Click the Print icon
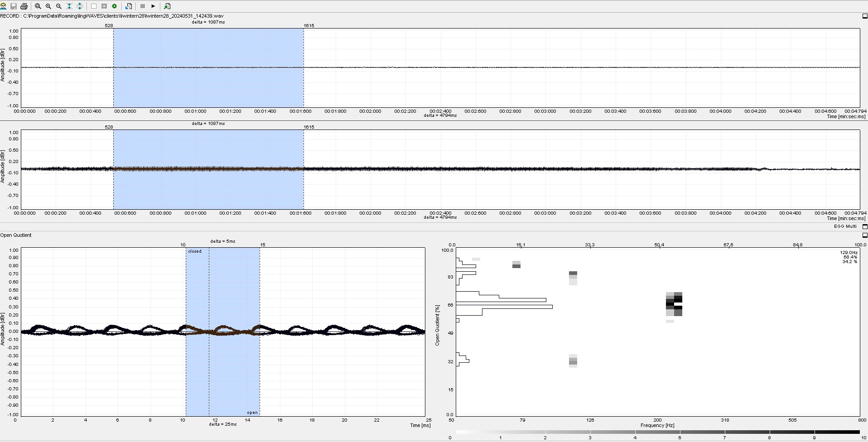Screen dimensions: 868x442 pos(24,6)
